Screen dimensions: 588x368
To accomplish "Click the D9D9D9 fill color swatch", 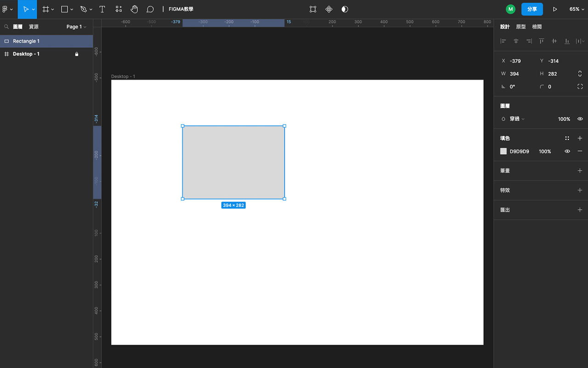I will 503,151.
